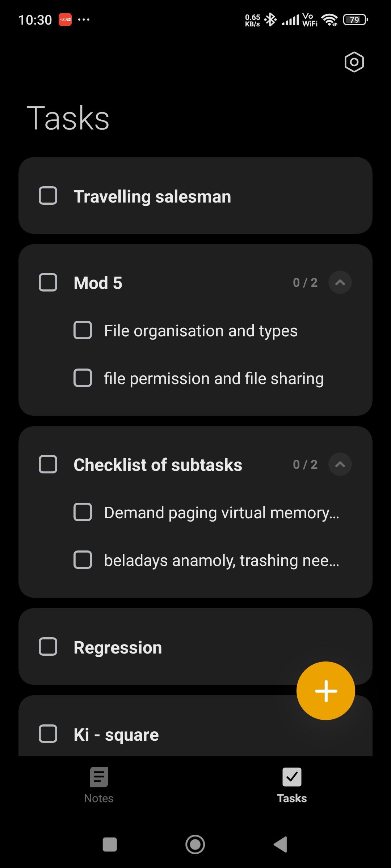Check the Demand paging virtual memory subtask
391x868 pixels.
pyautogui.click(x=83, y=512)
